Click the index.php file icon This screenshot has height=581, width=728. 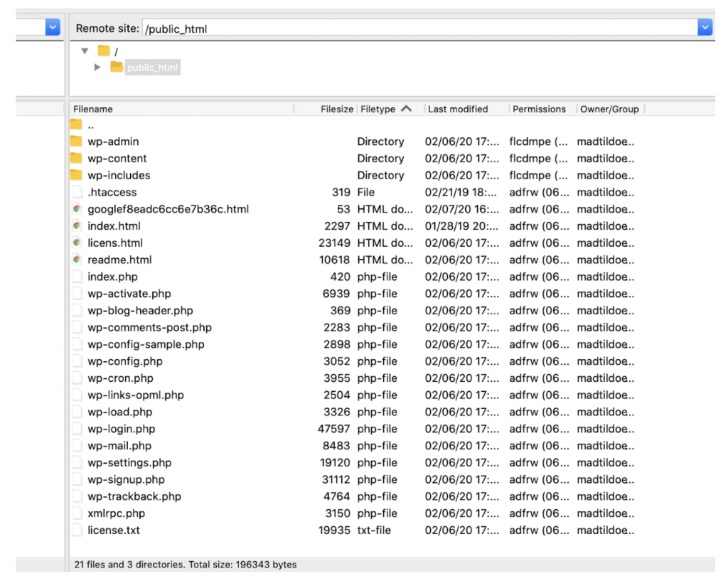click(x=77, y=277)
